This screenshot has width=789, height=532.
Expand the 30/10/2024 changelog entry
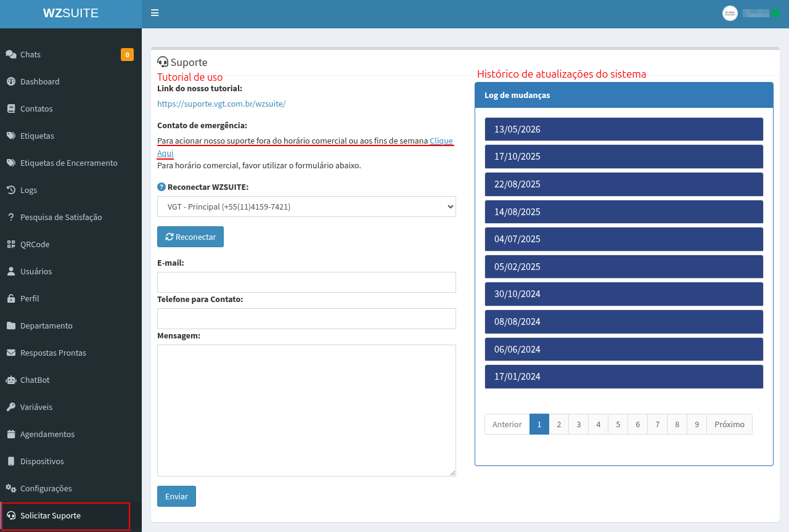click(624, 294)
